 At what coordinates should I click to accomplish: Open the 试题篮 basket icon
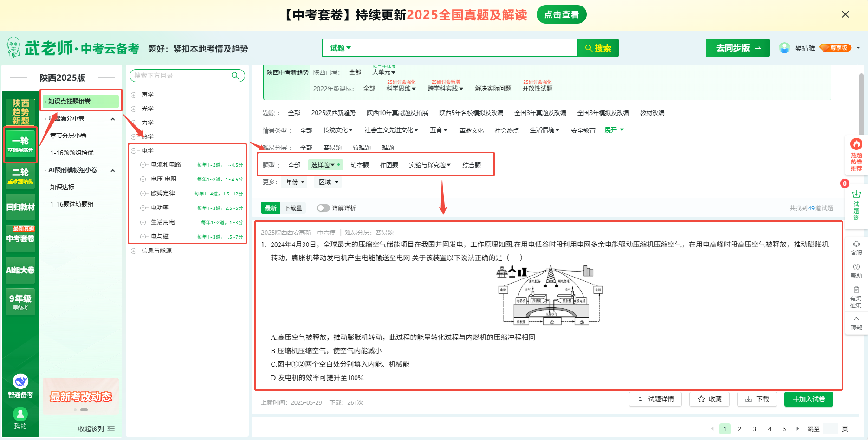click(856, 194)
